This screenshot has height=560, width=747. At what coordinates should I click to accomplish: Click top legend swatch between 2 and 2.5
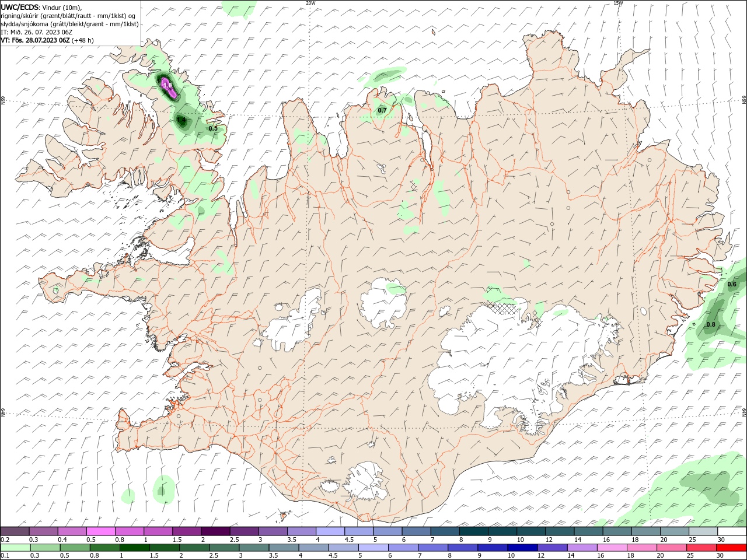(x=215, y=531)
